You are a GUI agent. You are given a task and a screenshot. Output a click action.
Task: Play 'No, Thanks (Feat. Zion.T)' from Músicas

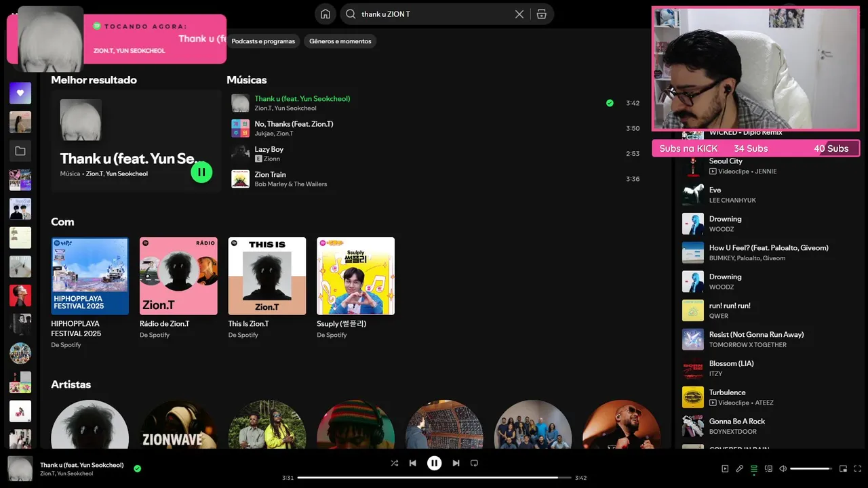[x=435, y=128]
